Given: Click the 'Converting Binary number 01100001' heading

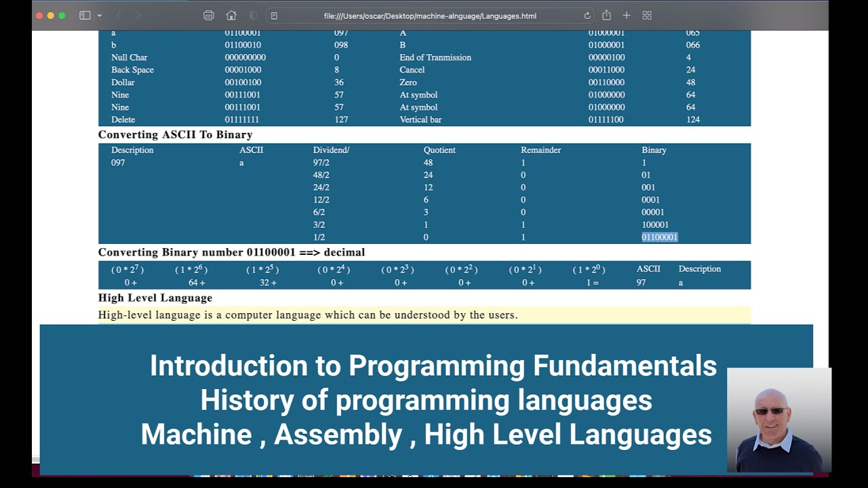Looking at the screenshot, I should (231, 252).
